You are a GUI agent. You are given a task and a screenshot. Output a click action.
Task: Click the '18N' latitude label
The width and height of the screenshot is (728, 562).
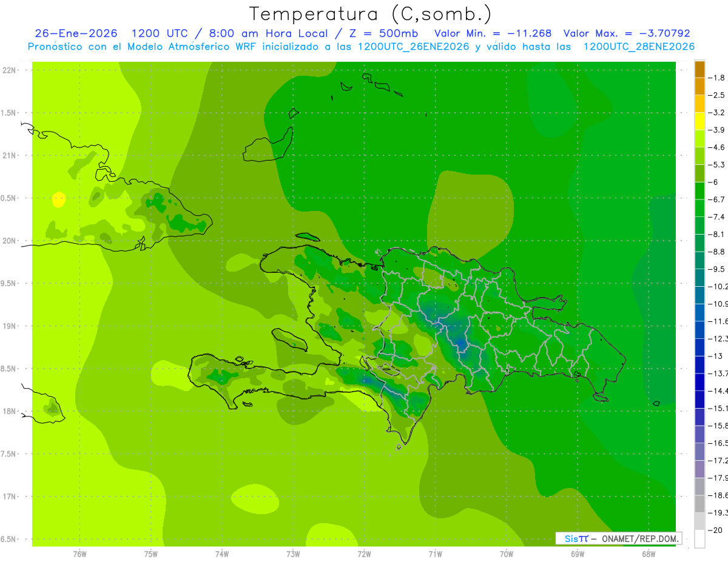tap(8, 412)
